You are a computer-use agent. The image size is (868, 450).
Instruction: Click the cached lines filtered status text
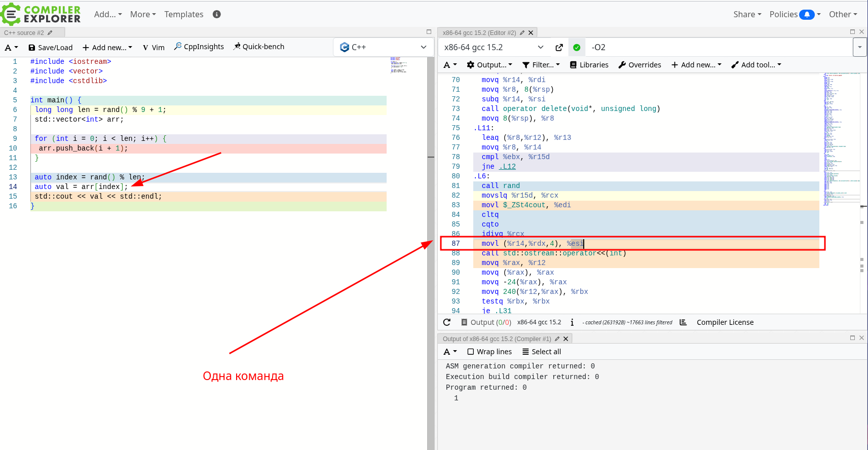[x=627, y=322]
